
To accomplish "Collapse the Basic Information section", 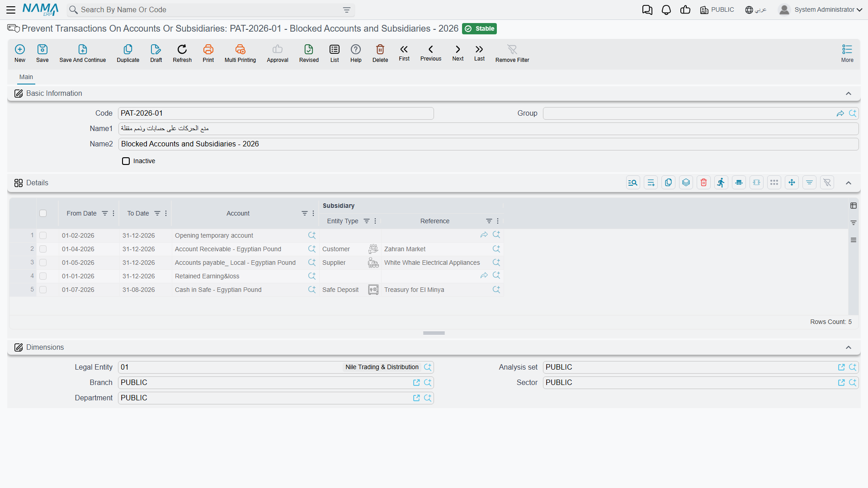I will 849,94.
